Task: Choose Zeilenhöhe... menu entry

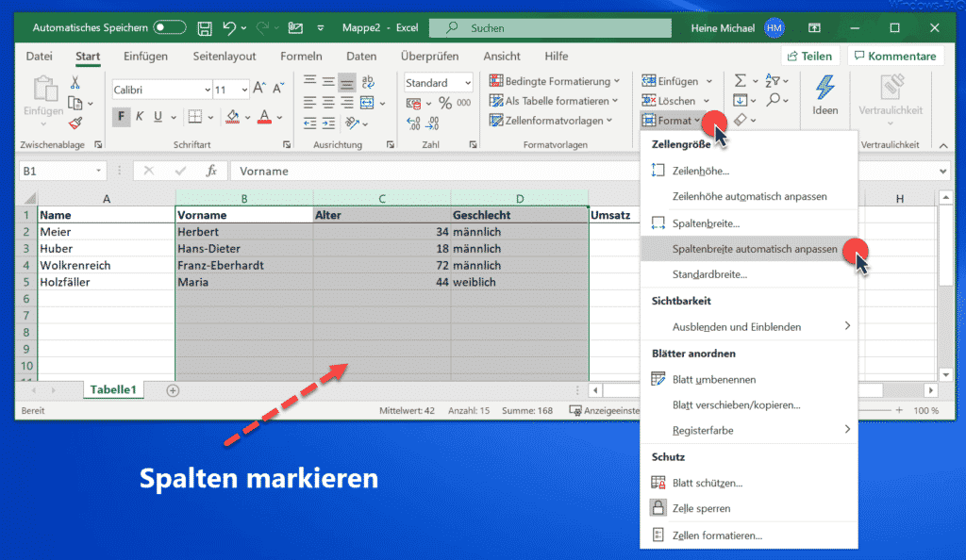Action: [749, 171]
